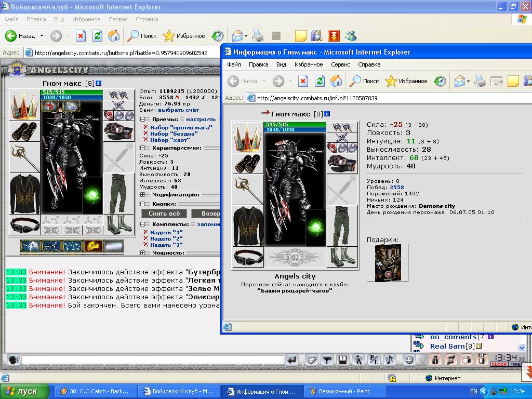
Task: Click the Home icon in info window toolbar
Action: (x=336, y=81)
